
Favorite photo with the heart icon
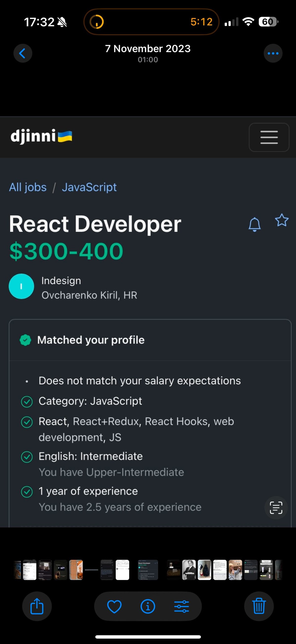(x=114, y=606)
